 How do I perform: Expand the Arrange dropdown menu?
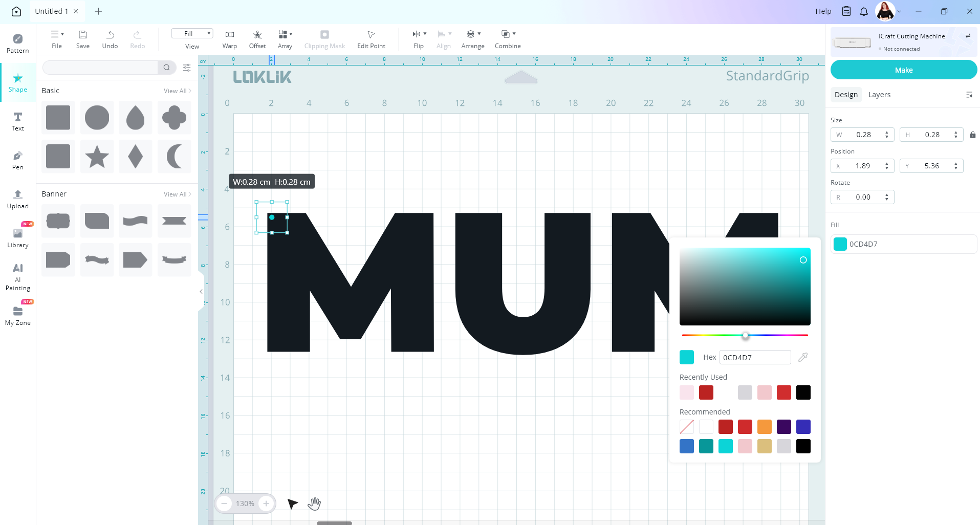pos(473,34)
